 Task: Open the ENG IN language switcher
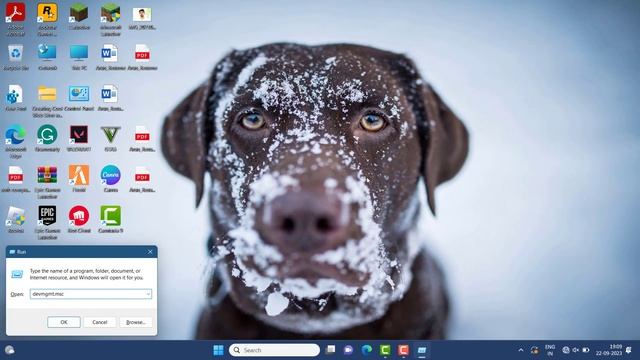point(550,350)
